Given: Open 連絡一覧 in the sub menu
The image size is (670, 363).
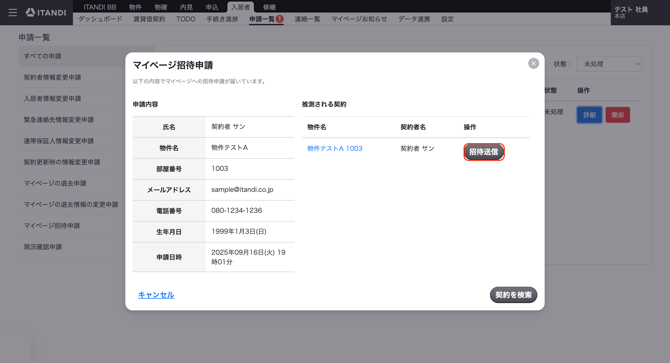Looking at the screenshot, I should click(307, 19).
